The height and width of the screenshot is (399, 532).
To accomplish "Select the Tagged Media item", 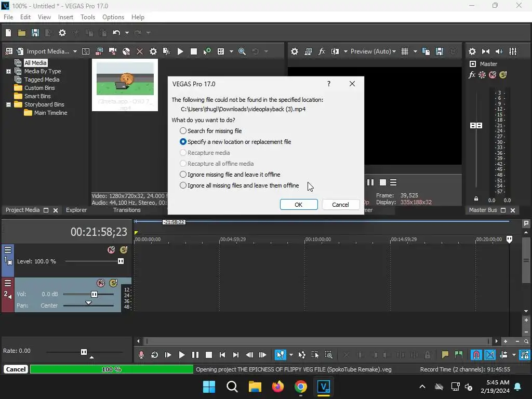I will point(42,79).
